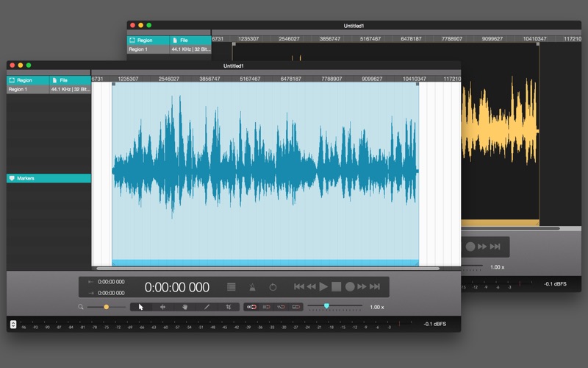Toggle the first magnet snap mode
The height and width of the screenshot is (368, 588).
tap(251, 307)
